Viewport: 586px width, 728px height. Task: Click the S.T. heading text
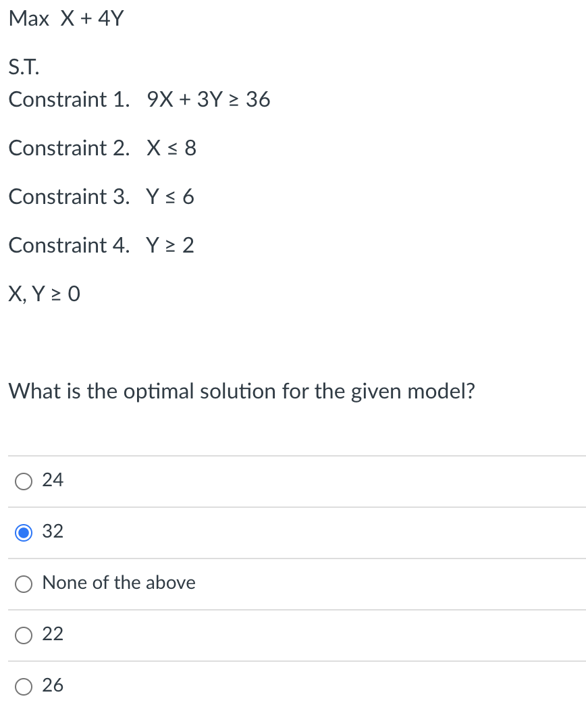pyautogui.click(x=24, y=68)
